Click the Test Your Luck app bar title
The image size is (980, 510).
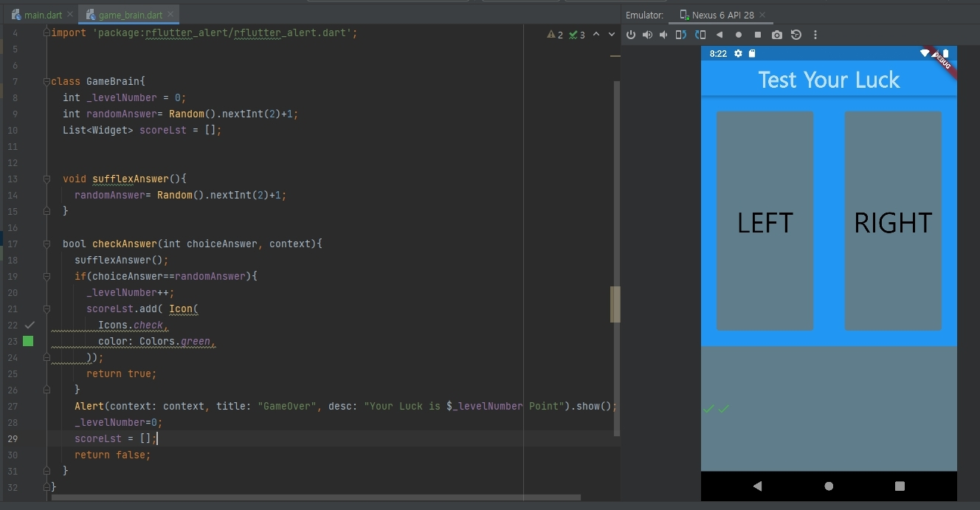point(829,80)
